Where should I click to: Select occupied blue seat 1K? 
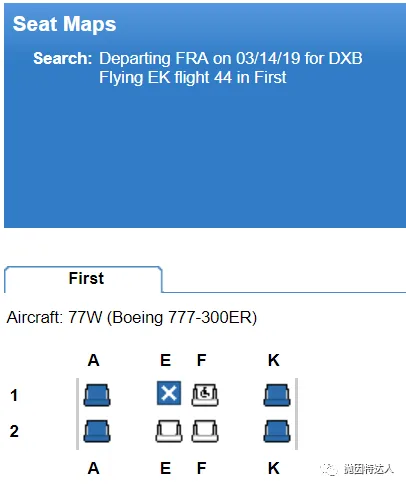pos(277,395)
